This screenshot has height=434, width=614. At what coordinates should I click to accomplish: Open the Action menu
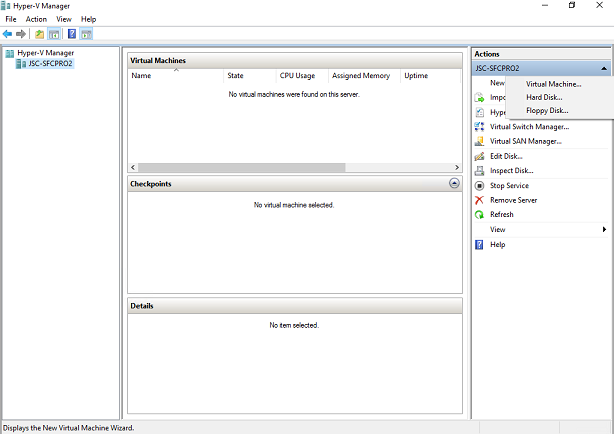tap(36, 19)
